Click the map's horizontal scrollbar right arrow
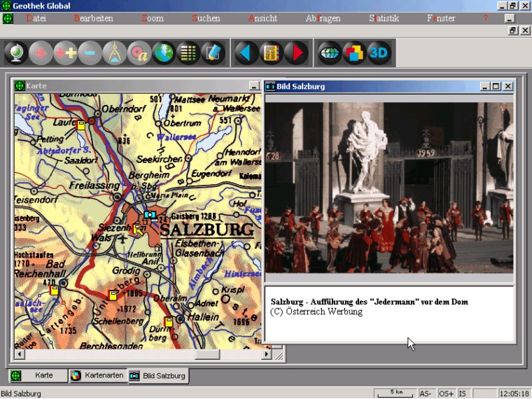 [x=266, y=355]
